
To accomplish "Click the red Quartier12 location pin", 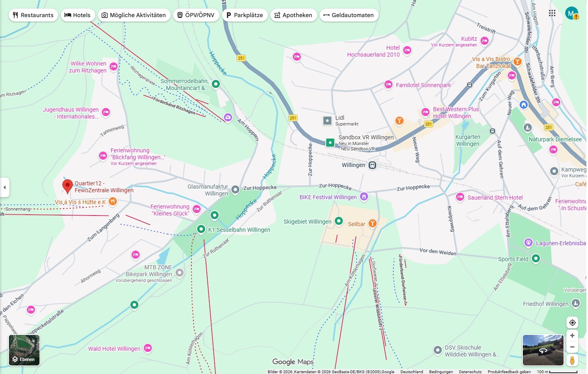I will point(67,186).
